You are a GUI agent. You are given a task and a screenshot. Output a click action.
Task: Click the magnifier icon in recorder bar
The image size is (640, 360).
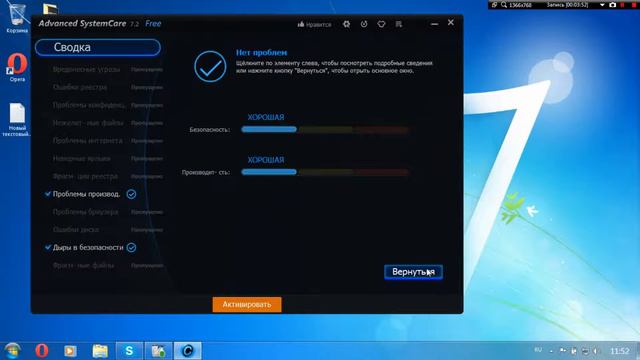(504, 5)
